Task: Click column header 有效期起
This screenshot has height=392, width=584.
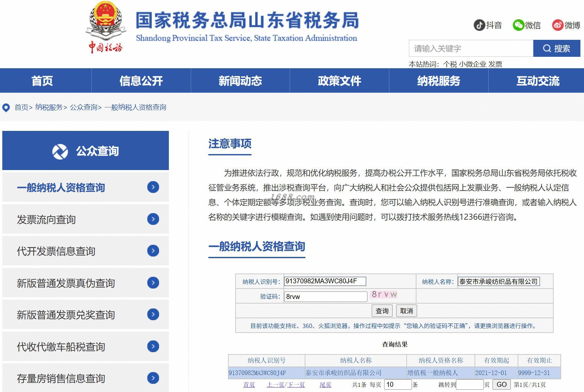Action: 496,360
